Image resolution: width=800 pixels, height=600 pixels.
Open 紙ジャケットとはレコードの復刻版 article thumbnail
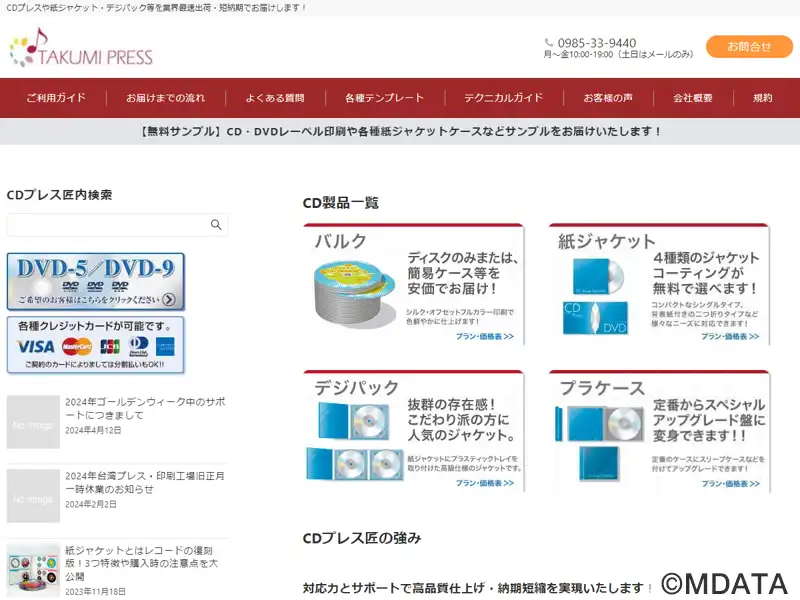click(33, 569)
